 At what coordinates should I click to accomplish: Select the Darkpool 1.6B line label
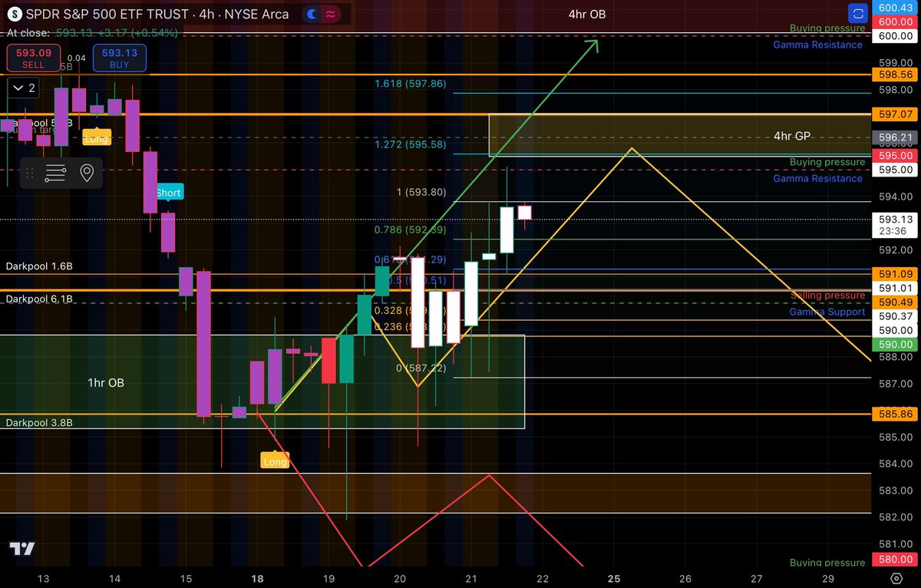click(x=39, y=266)
